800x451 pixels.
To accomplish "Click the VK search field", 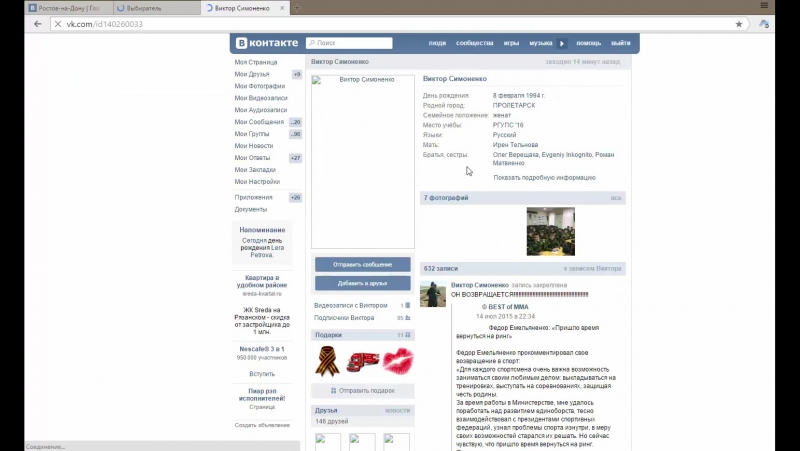I will click(x=349, y=43).
